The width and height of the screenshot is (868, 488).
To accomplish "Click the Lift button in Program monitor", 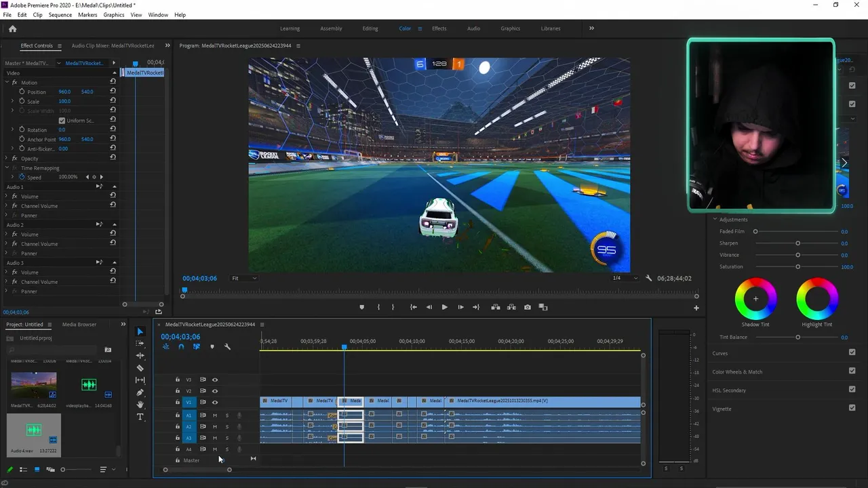I will (496, 307).
